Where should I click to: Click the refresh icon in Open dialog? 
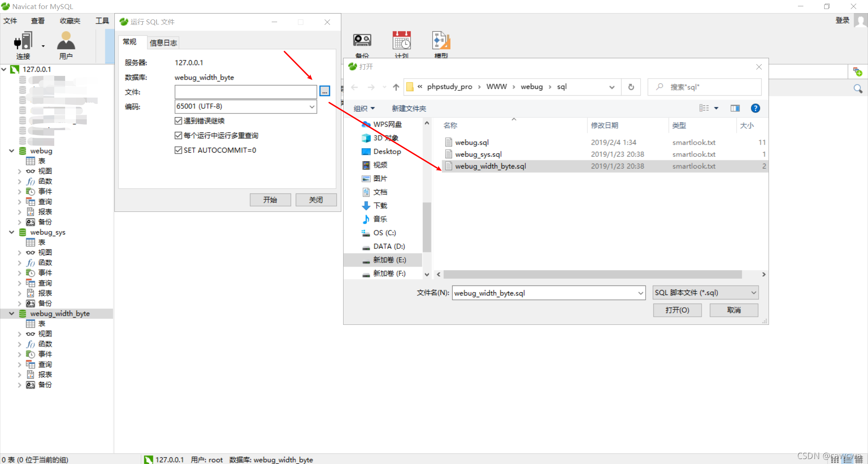click(x=631, y=87)
